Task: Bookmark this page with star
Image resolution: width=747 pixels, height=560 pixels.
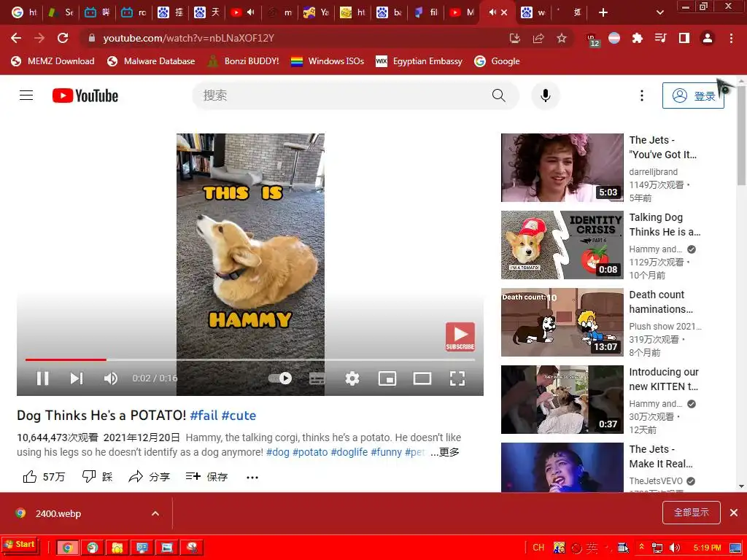Action: 562,38
